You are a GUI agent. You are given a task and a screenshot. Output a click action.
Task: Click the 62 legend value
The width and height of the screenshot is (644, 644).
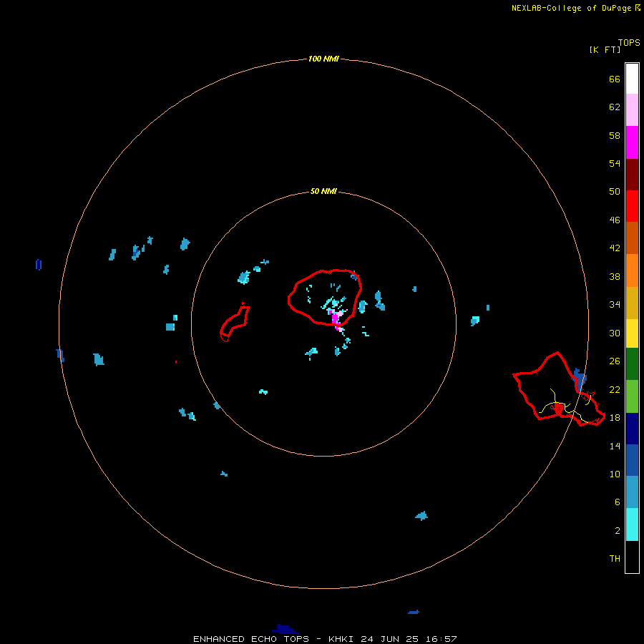(x=615, y=107)
